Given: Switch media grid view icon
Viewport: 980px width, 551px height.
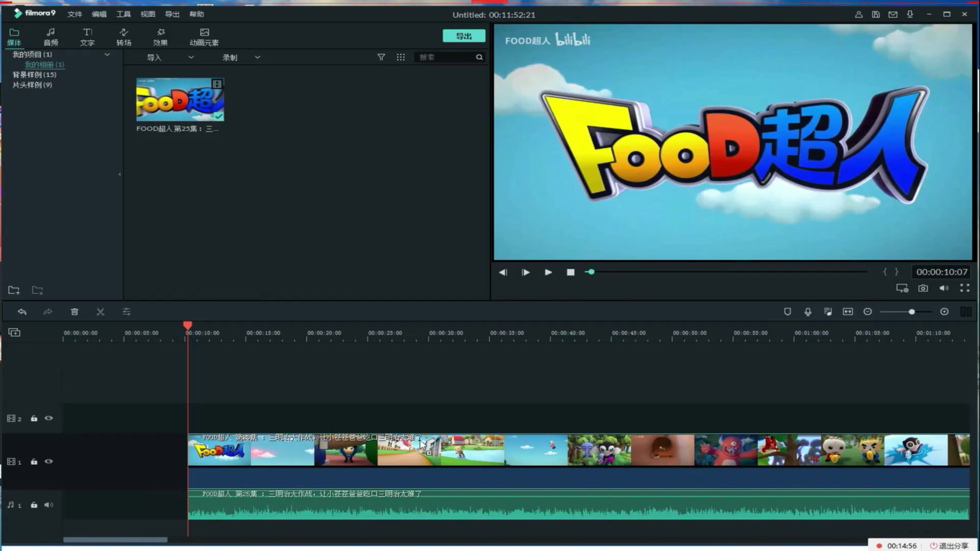Looking at the screenshot, I should [x=401, y=58].
